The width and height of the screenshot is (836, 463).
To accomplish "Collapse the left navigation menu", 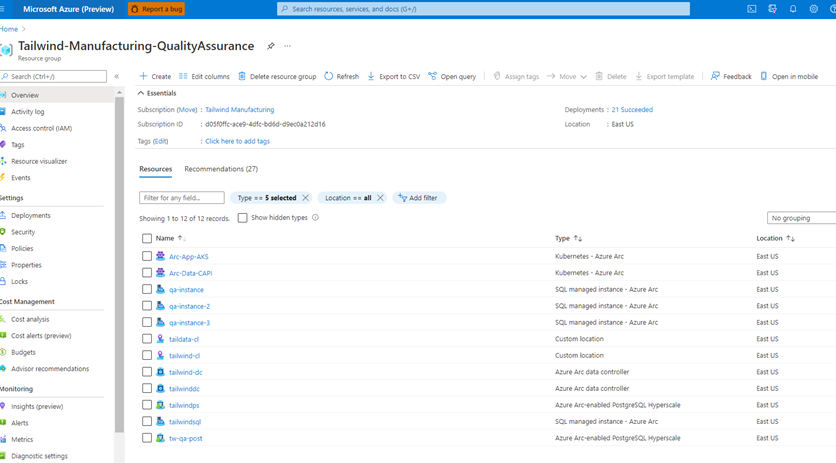I will pyautogui.click(x=116, y=76).
